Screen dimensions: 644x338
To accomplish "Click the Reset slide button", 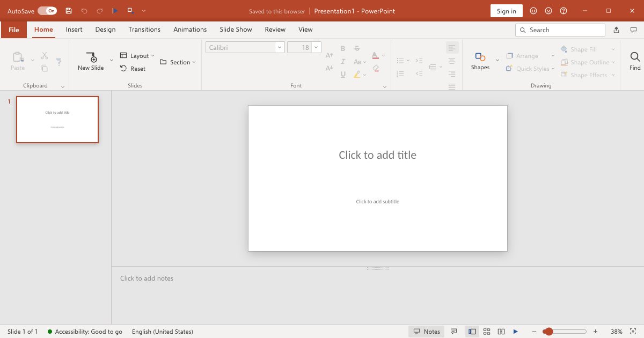I will 133,69.
